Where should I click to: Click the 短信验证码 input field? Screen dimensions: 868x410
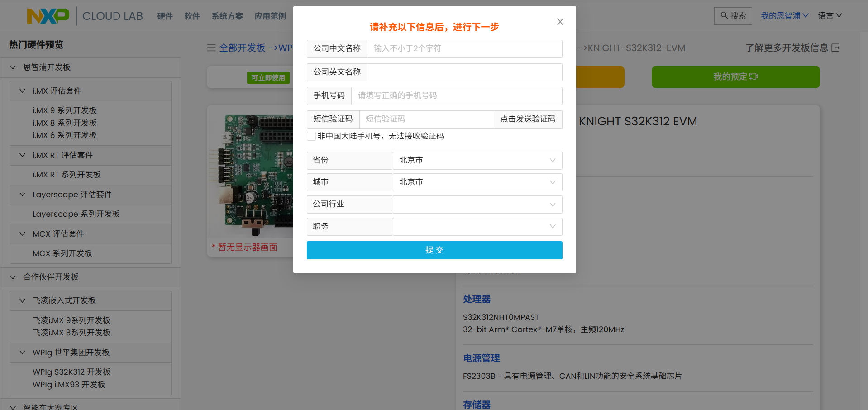pyautogui.click(x=426, y=119)
